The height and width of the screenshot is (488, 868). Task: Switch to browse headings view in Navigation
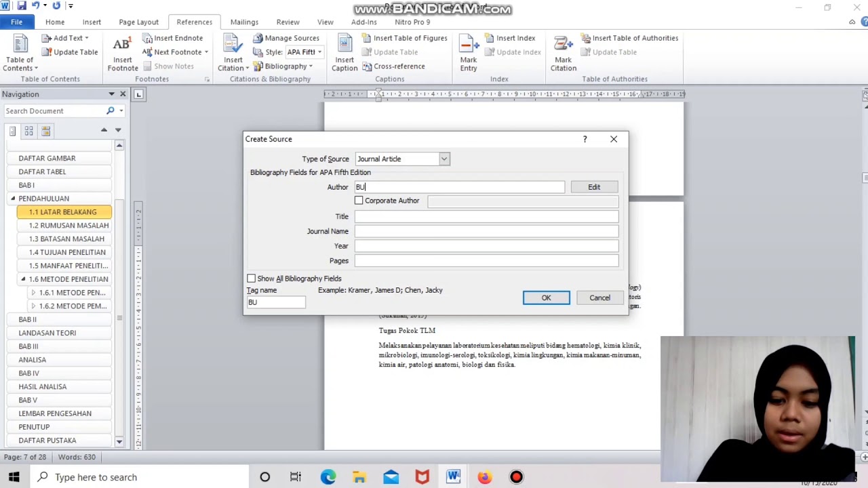click(x=12, y=131)
